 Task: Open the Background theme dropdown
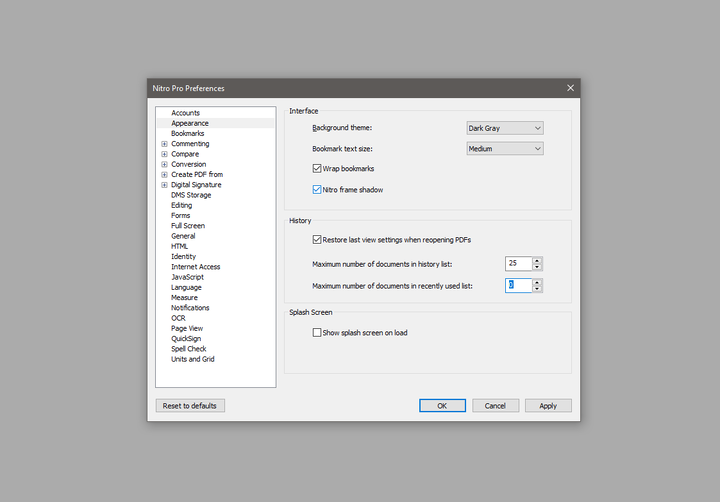pos(505,128)
